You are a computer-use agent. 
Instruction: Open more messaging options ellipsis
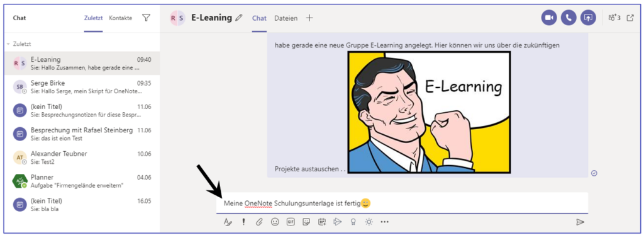pos(384,222)
